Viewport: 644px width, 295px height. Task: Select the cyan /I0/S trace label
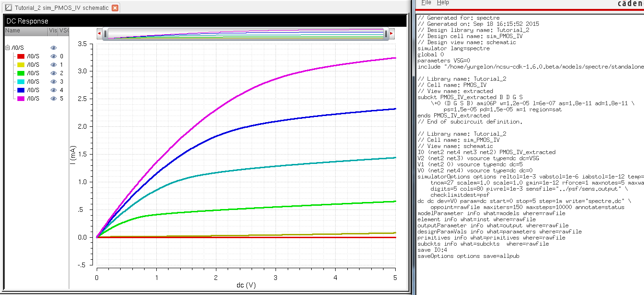33,82
